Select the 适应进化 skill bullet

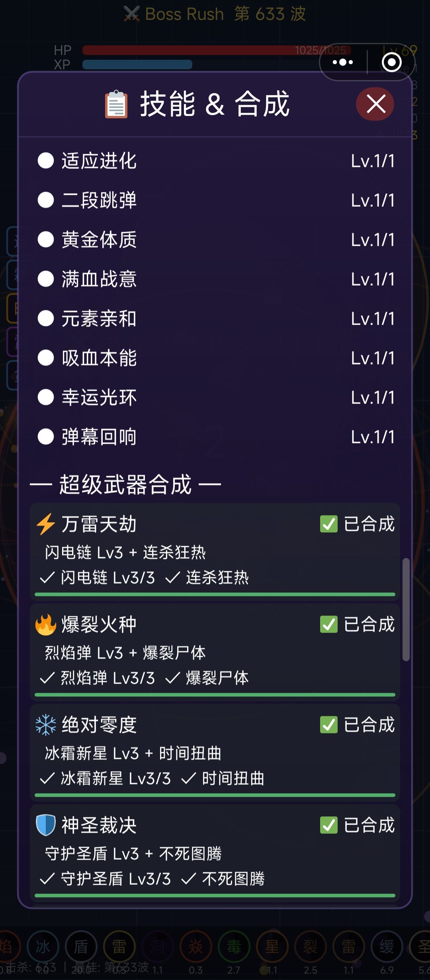46,161
